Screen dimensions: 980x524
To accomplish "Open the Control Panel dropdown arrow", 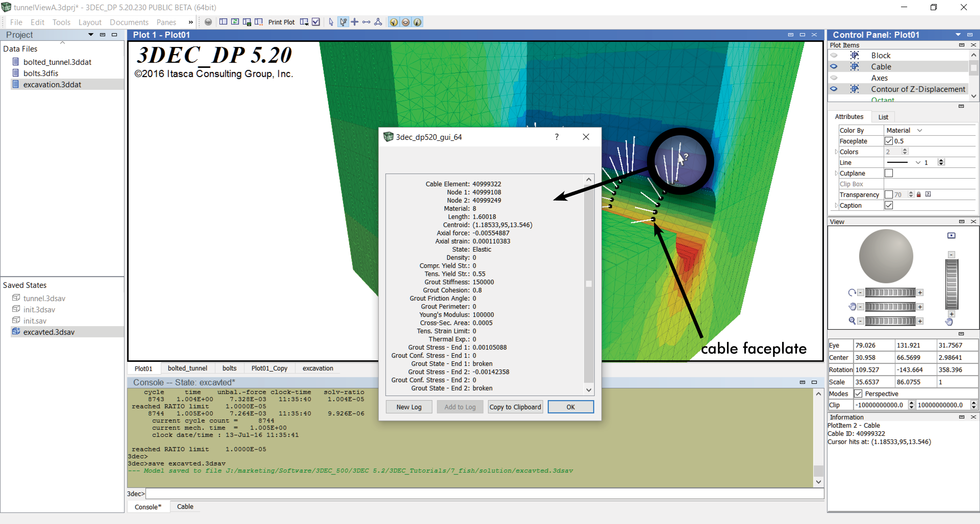I will point(958,35).
